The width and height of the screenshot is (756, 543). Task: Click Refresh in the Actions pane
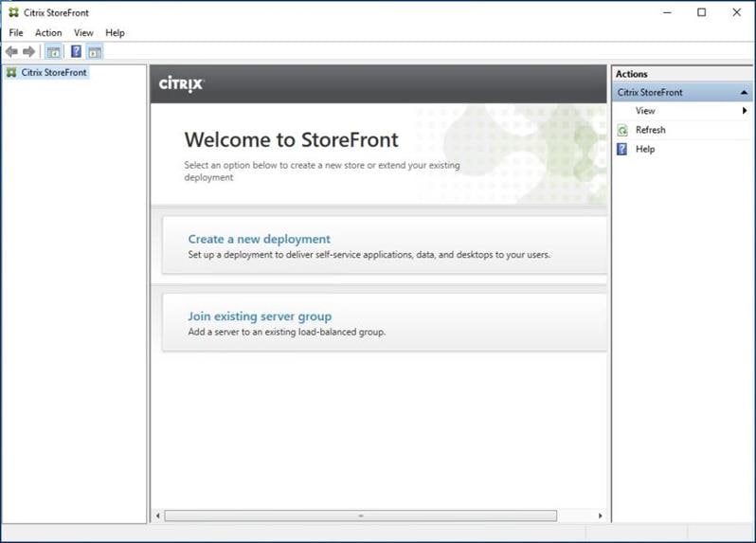651,130
